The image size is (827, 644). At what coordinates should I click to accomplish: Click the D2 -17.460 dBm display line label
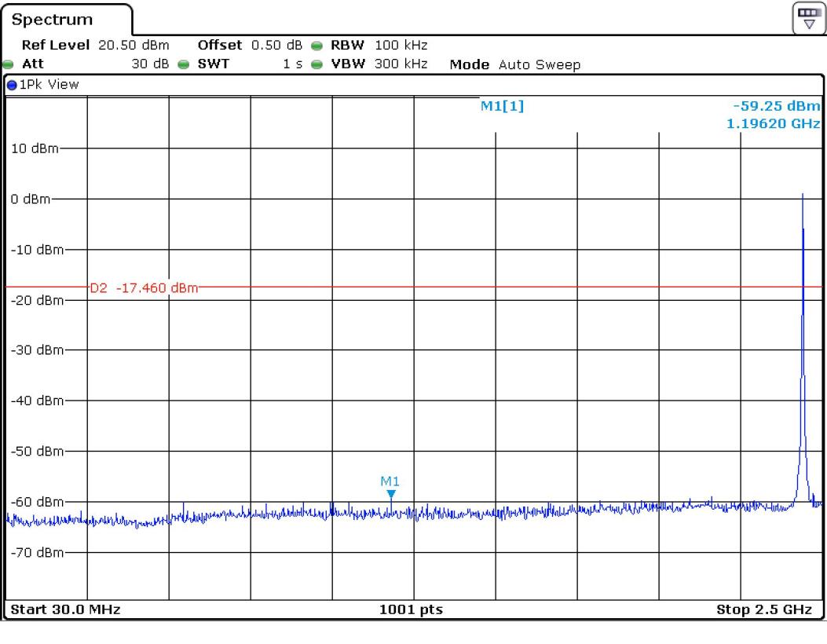tap(144, 288)
